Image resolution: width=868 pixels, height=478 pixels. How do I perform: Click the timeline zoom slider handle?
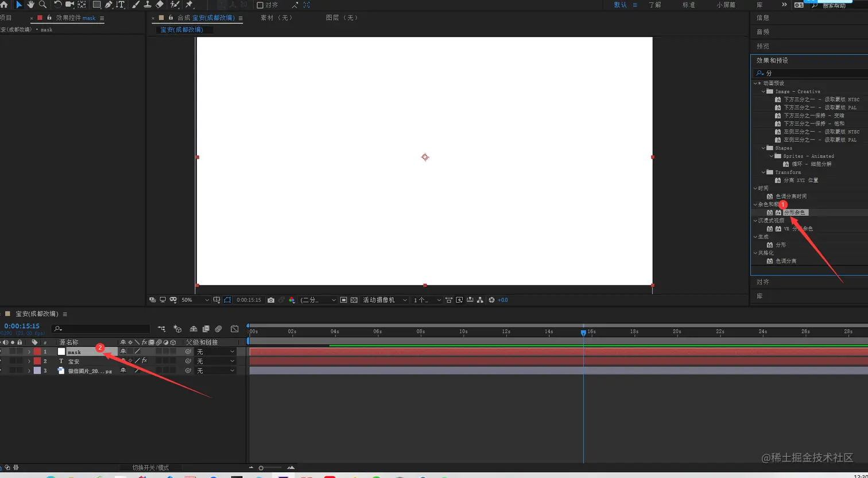point(261,468)
